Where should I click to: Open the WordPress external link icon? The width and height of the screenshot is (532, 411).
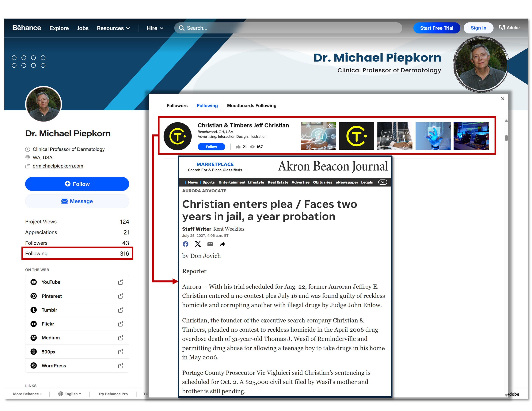click(x=121, y=365)
